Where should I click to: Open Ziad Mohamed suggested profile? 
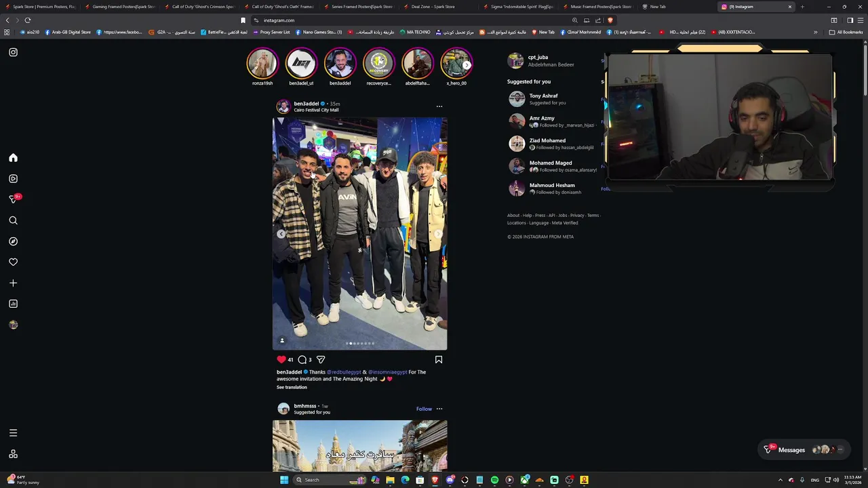pyautogui.click(x=547, y=140)
